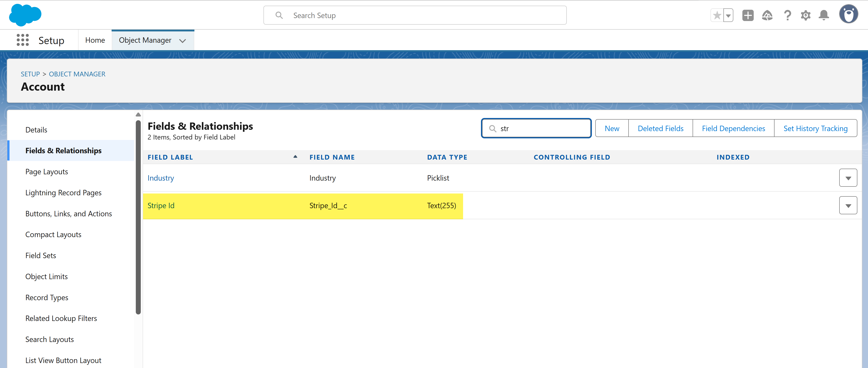Sort by FIELD NAME column
The image size is (868, 368).
(332, 157)
